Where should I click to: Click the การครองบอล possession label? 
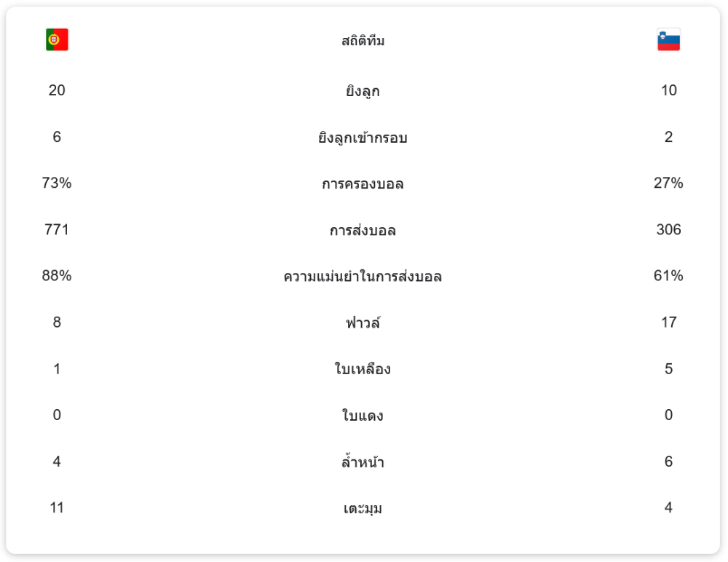pyautogui.click(x=363, y=184)
